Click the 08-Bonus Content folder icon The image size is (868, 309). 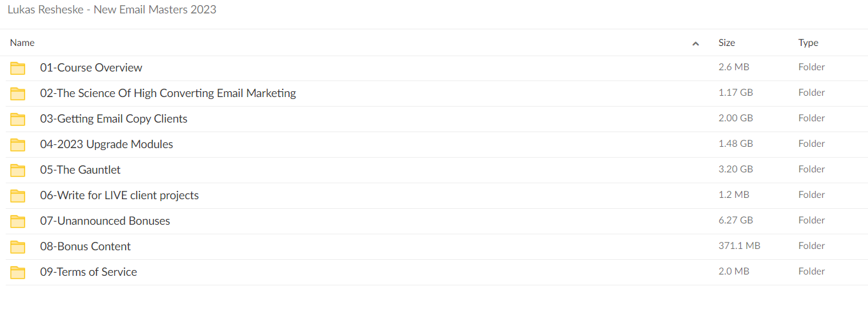coord(18,247)
